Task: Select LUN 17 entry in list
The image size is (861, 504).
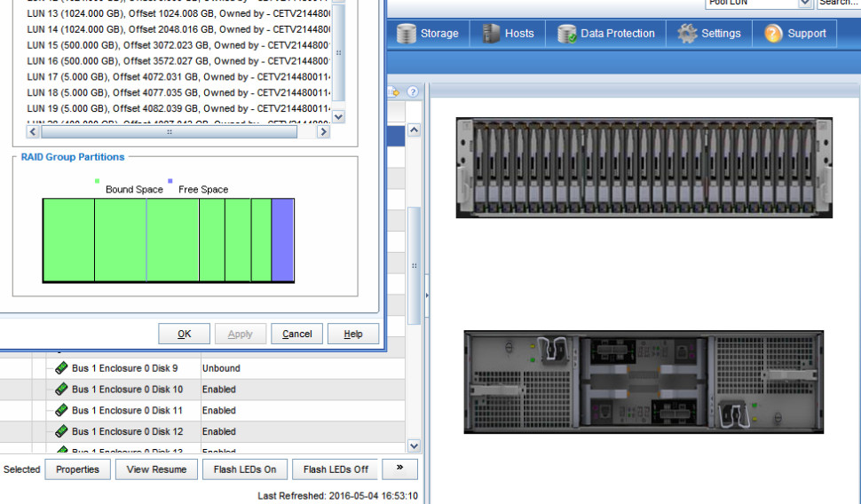Action: (x=178, y=77)
